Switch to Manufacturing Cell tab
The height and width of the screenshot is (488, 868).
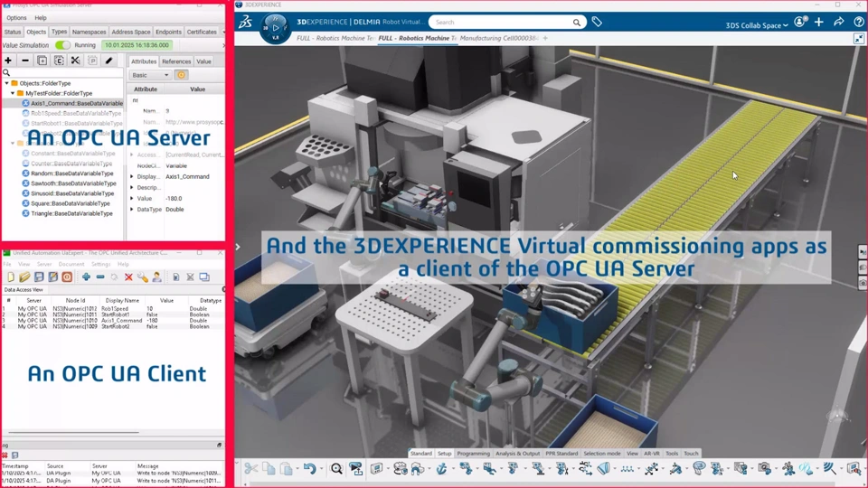pos(499,38)
